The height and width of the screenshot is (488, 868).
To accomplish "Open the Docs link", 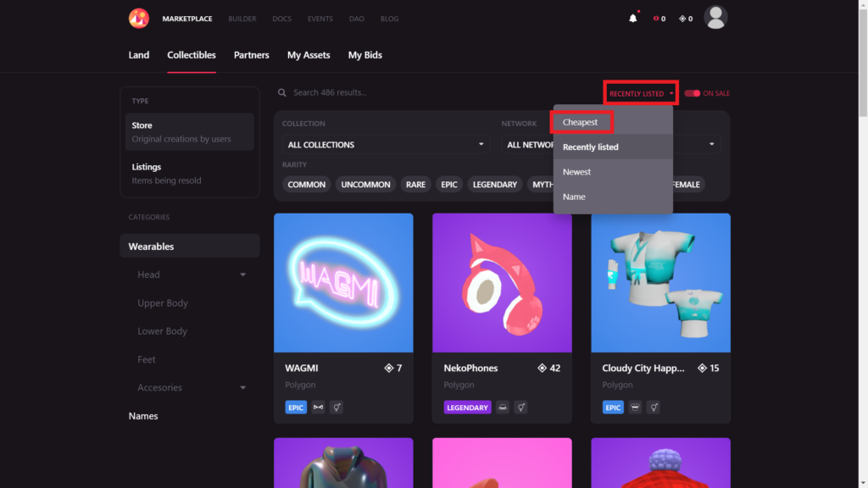I will (x=281, y=19).
